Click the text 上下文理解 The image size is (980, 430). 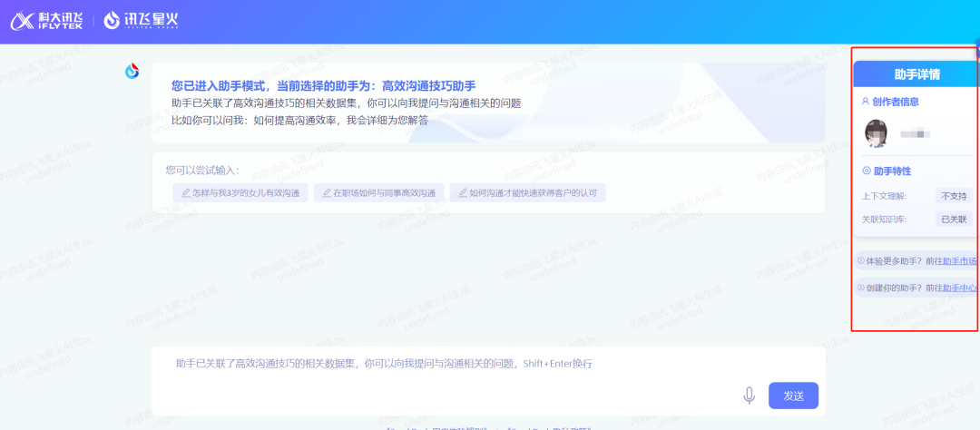click(x=884, y=196)
